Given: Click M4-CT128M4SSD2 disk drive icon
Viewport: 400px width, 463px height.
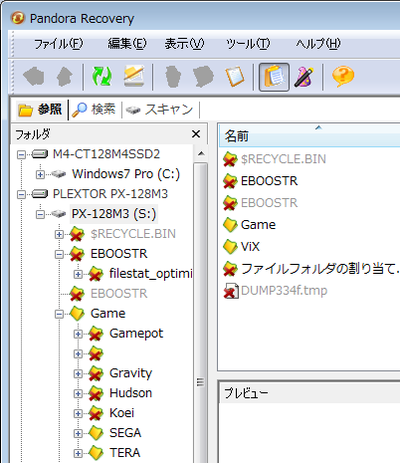Looking at the screenshot, I should click(x=40, y=154).
